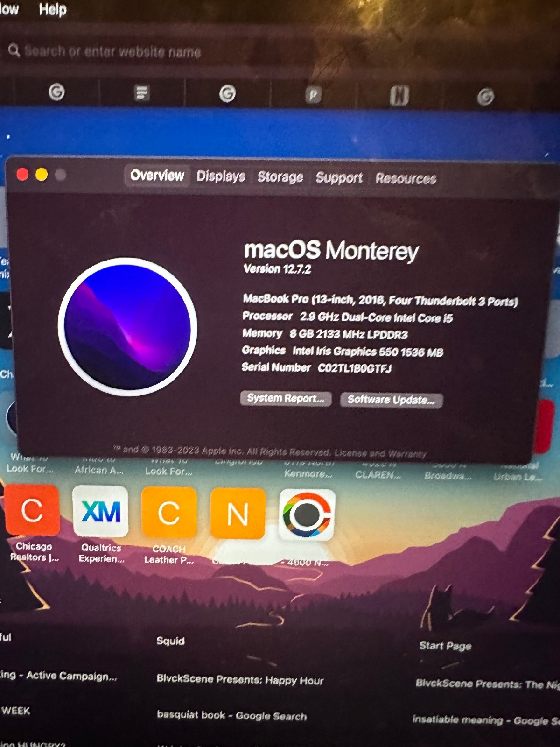Open the Active Campaign... link
Screen dimensions: 560x747
click(x=58, y=676)
